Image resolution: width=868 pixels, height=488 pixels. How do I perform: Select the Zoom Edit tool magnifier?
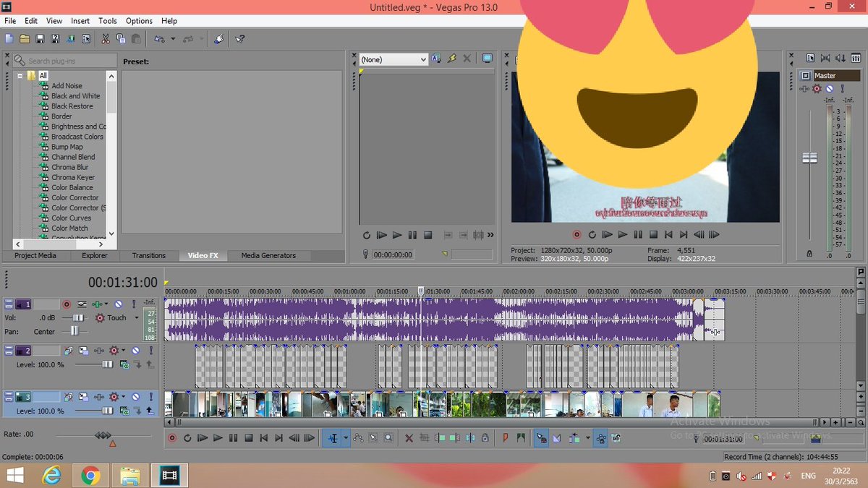click(x=388, y=438)
